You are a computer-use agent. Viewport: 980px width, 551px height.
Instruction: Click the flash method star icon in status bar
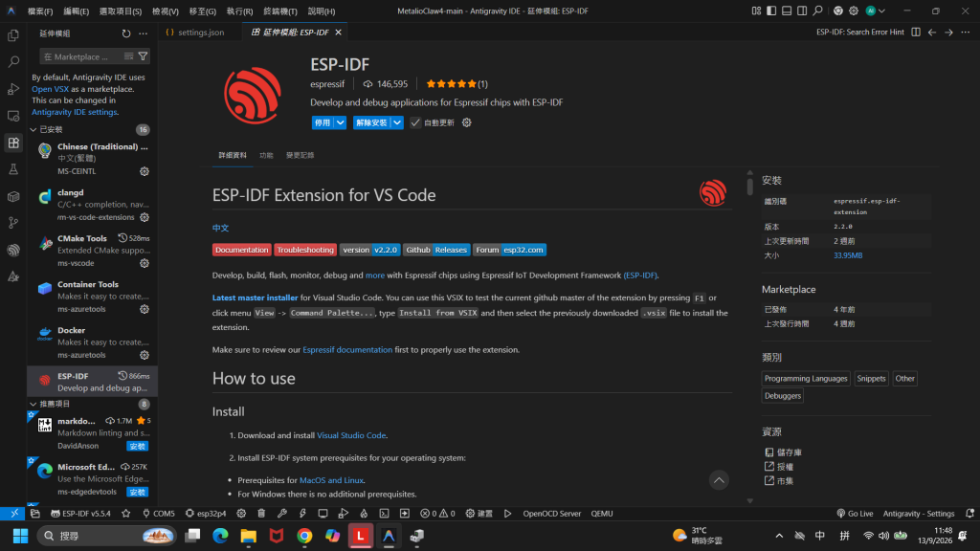pyautogui.click(x=126, y=514)
